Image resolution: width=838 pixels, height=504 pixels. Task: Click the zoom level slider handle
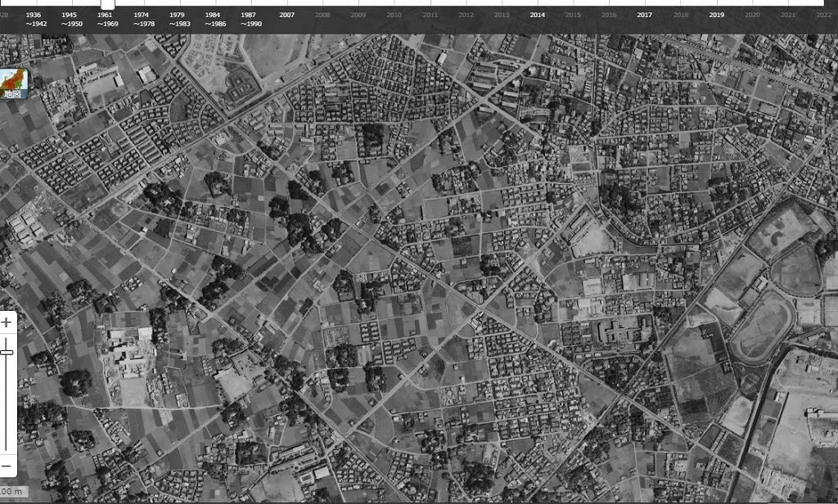pyautogui.click(x=7, y=352)
